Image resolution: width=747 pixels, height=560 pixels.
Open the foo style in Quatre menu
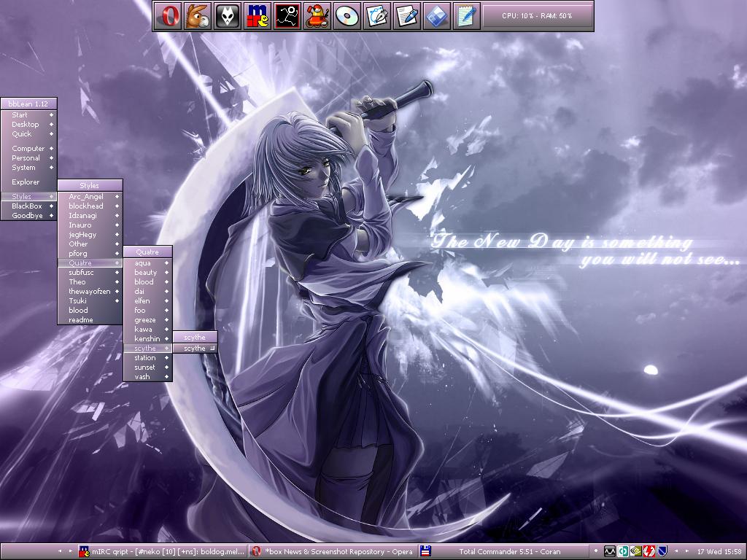147,311
